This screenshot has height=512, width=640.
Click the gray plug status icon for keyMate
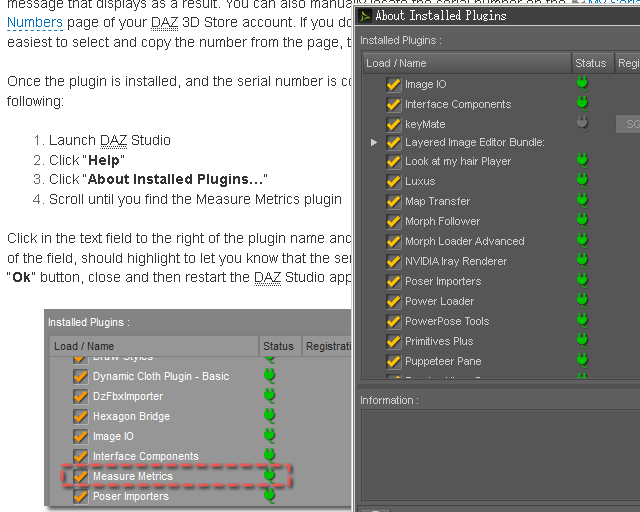click(582, 123)
